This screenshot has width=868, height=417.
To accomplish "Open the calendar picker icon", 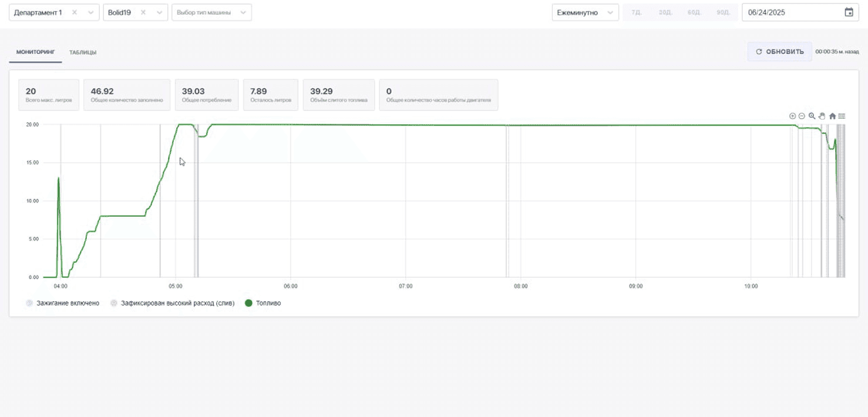I will coord(849,12).
